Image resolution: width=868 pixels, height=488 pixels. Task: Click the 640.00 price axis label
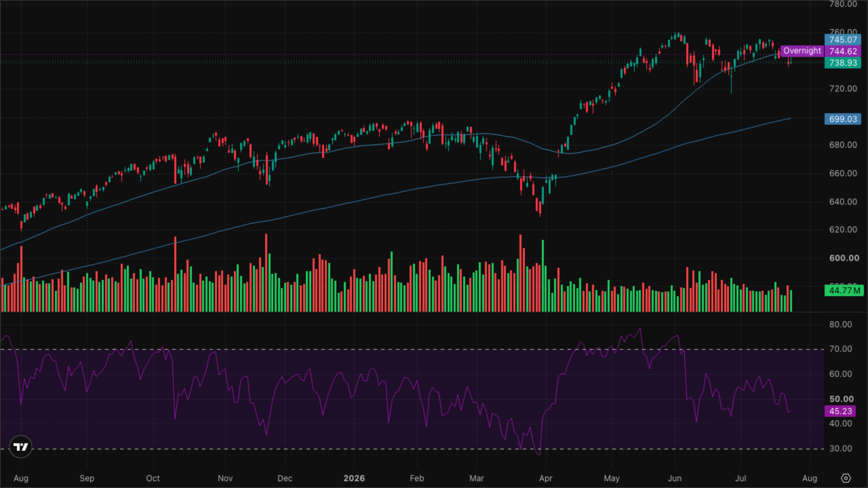coord(843,202)
